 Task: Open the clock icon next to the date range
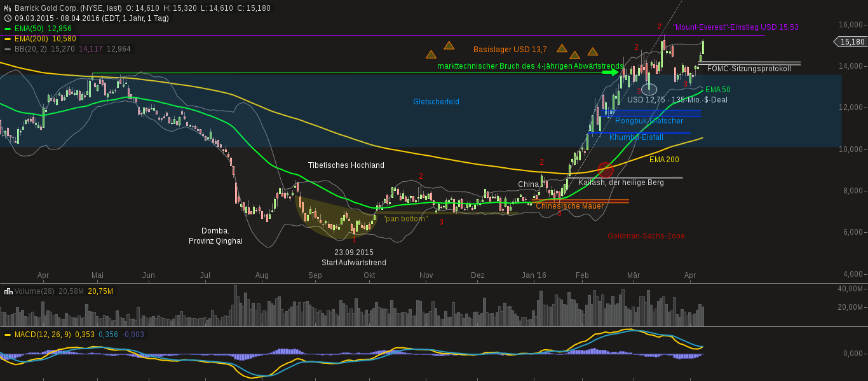pos(7,18)
